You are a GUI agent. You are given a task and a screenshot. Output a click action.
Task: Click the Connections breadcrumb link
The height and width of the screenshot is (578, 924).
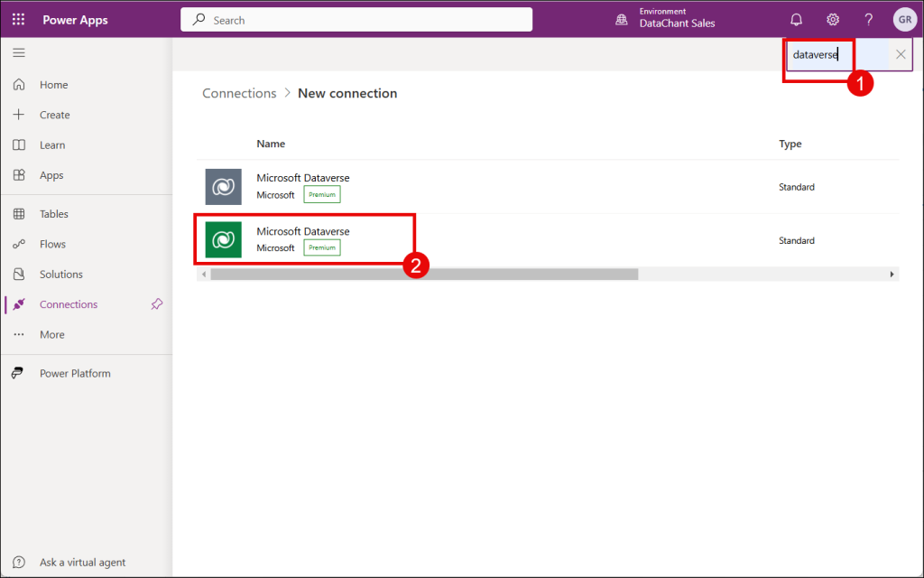[x=239, y=93]
